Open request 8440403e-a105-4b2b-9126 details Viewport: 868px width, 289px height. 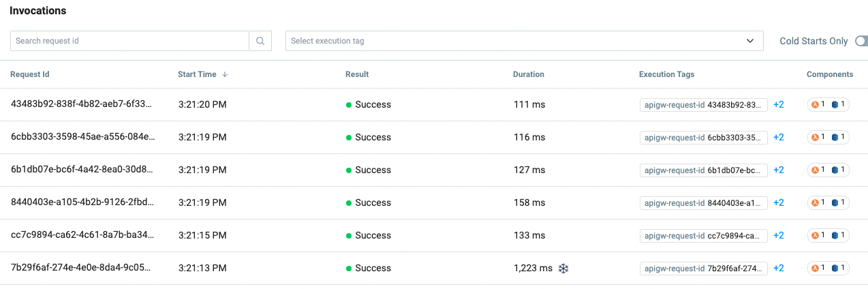point(83,203)
